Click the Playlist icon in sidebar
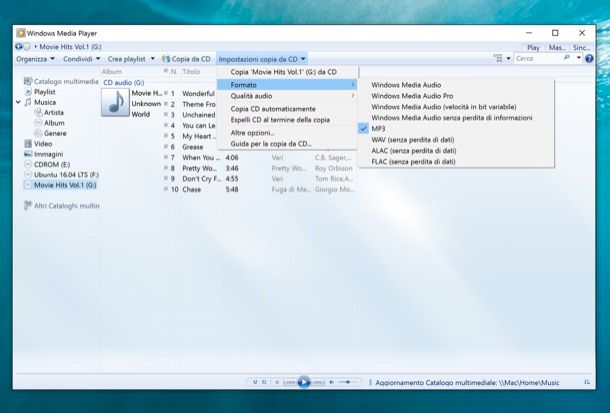610x413 pixels. pos(28,92)
